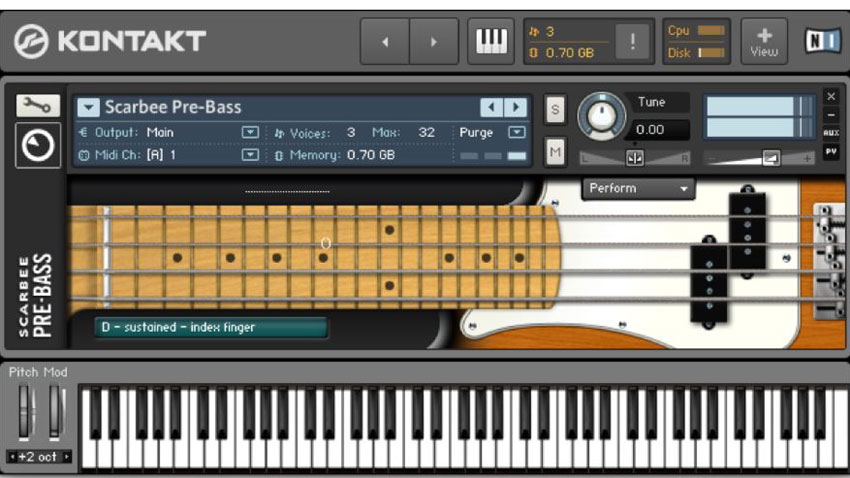Load previous preset with Scarbee Pre-Bass left arrow
Viewport: 850px width, 478px height.
(491, 107)
